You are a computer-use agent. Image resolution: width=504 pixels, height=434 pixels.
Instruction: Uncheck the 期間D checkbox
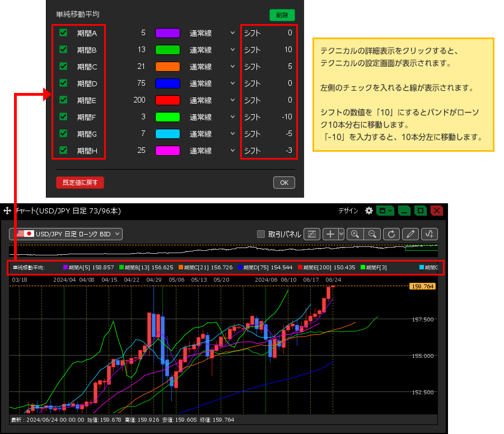[x=63, y=83]
